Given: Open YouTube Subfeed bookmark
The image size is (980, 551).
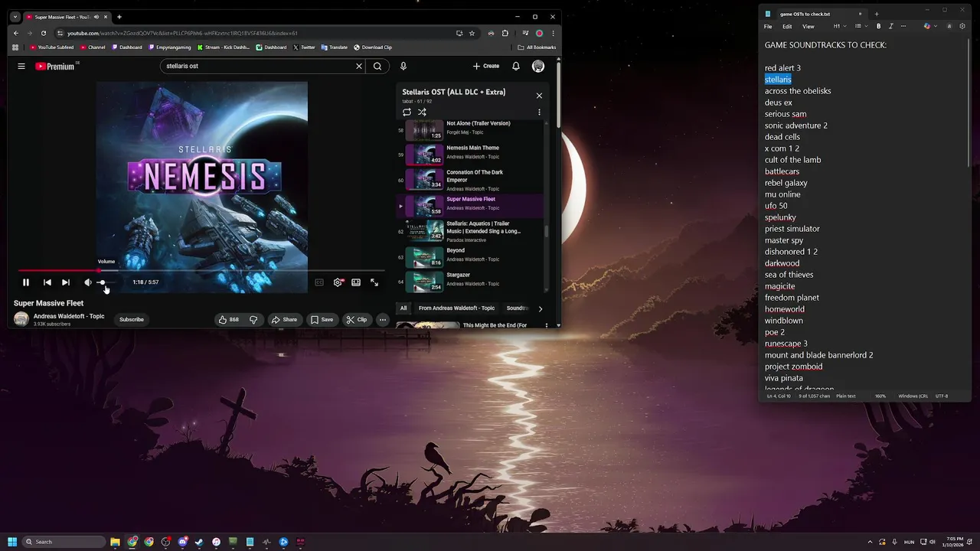Looking at the screenshot, I should pyautogui.click(x=52, y=47).
